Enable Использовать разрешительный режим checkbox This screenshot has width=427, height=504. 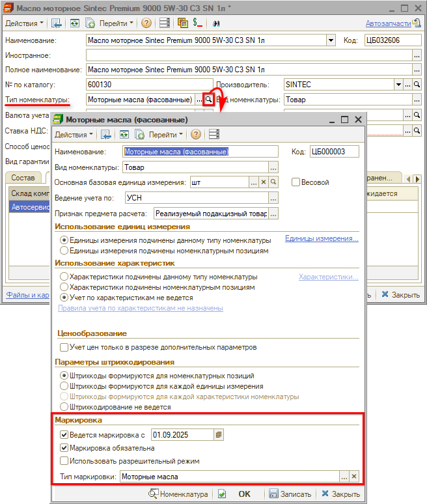tap(64, 461)
